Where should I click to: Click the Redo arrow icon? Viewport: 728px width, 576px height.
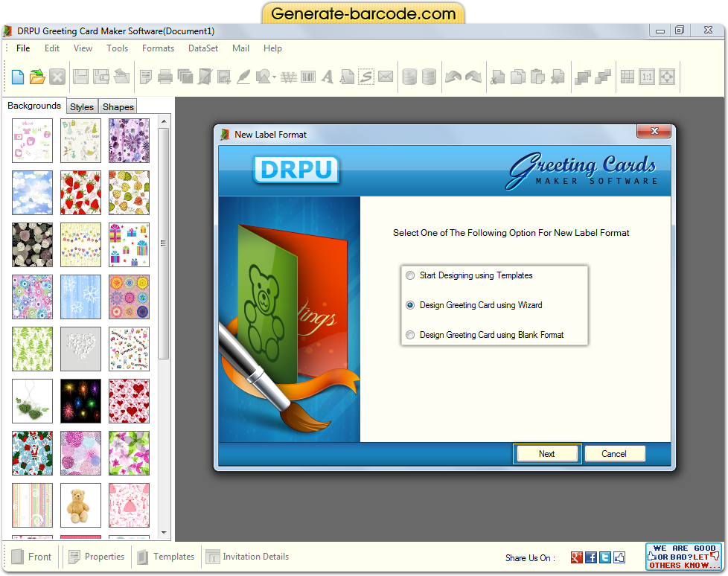[473, 77]
